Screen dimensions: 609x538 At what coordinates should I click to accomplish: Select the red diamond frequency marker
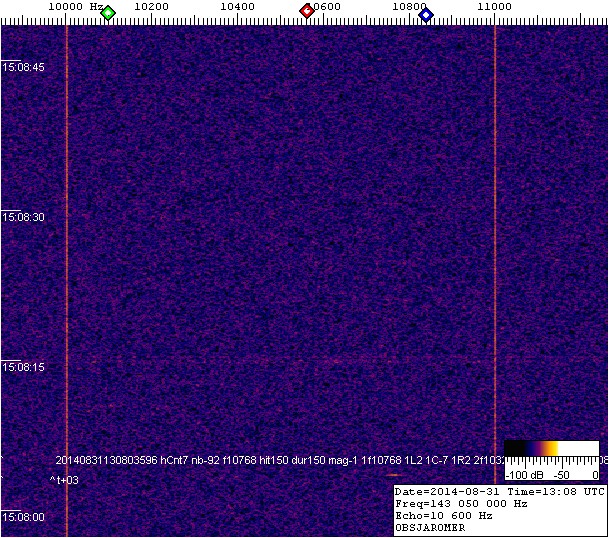point(307,11)
